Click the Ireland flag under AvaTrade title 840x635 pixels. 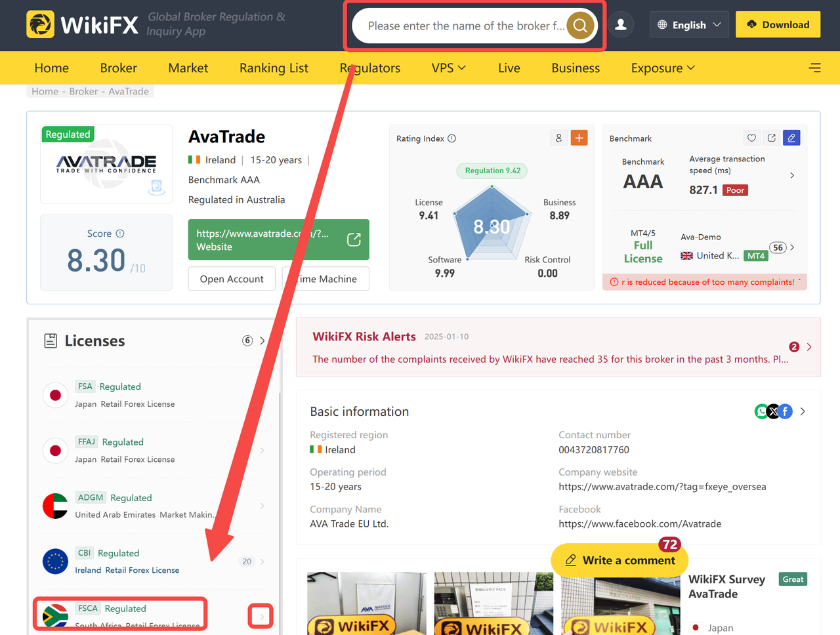[194, 160]
